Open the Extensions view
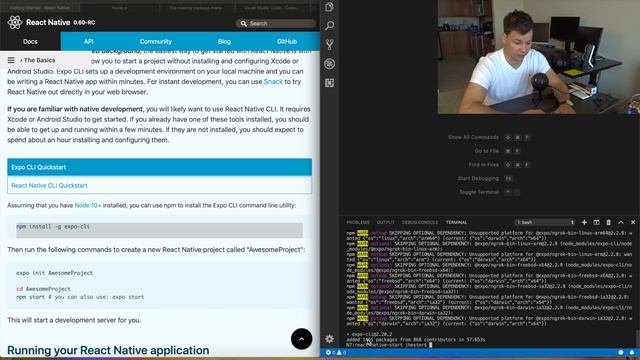The image size is (640, 360). [x=329, y=83]
